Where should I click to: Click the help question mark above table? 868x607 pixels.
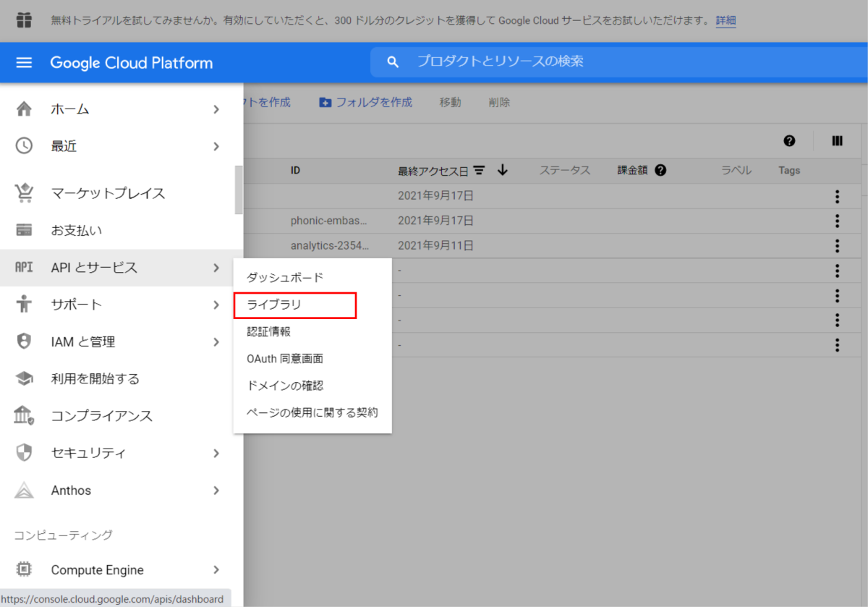[x=789, y=141]
